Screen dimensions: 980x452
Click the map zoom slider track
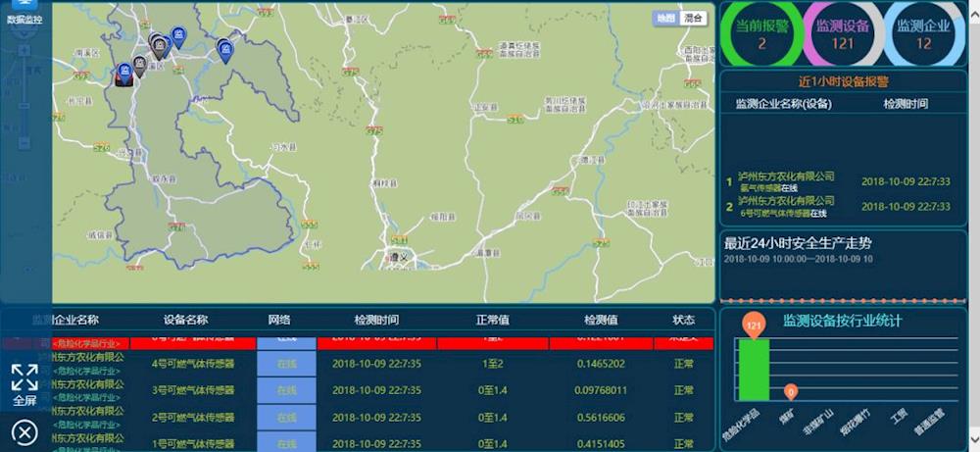(x=24, y=98)
